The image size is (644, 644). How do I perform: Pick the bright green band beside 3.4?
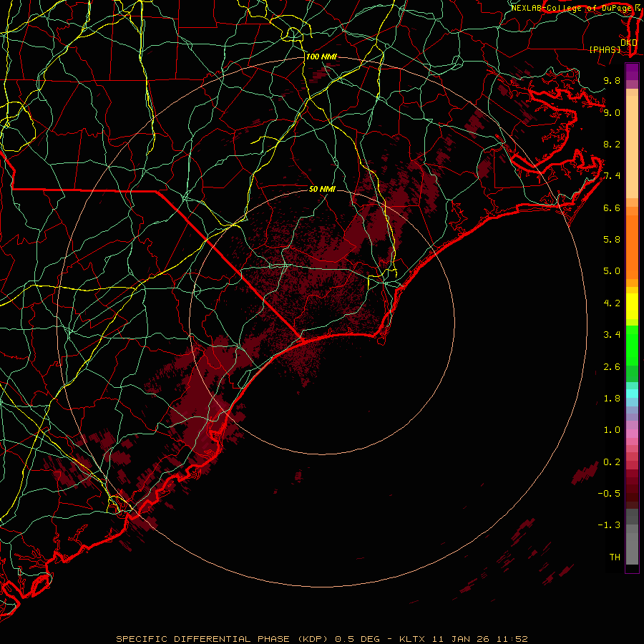pyautogui.click(x=632, y=345)
